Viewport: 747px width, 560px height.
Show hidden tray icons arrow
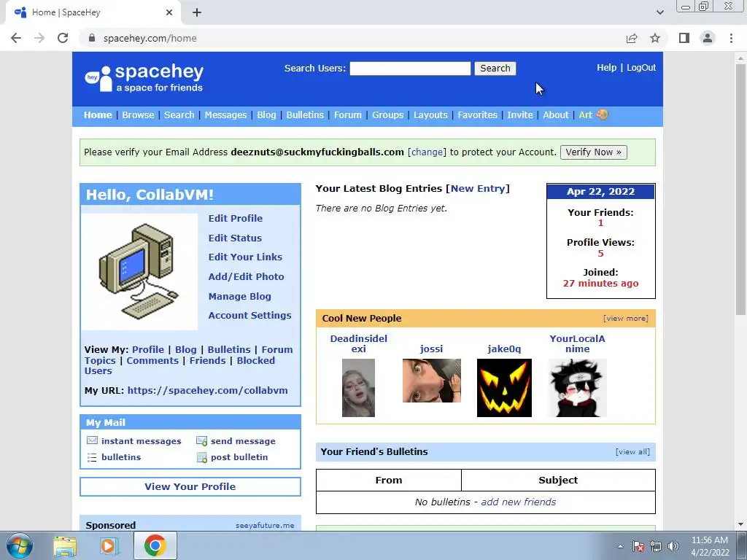tap(620, 546)
